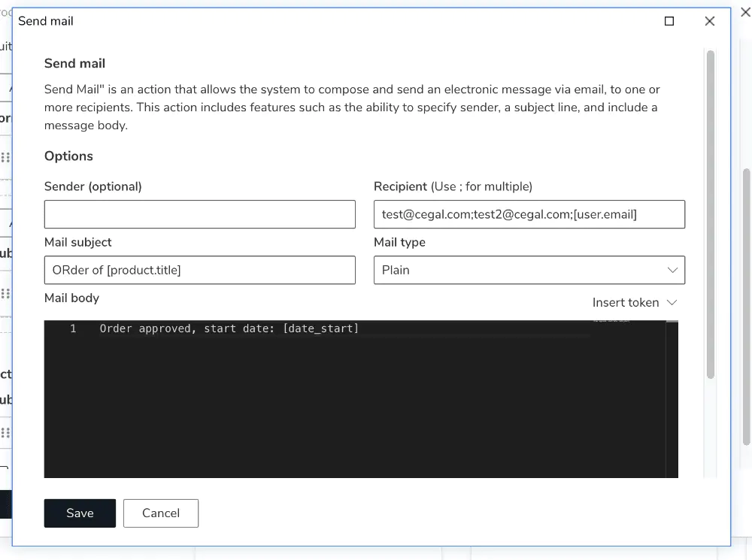Viewport: 752px width, 560px height.
Task: Click the Cancel button
Action: point(160,513)
